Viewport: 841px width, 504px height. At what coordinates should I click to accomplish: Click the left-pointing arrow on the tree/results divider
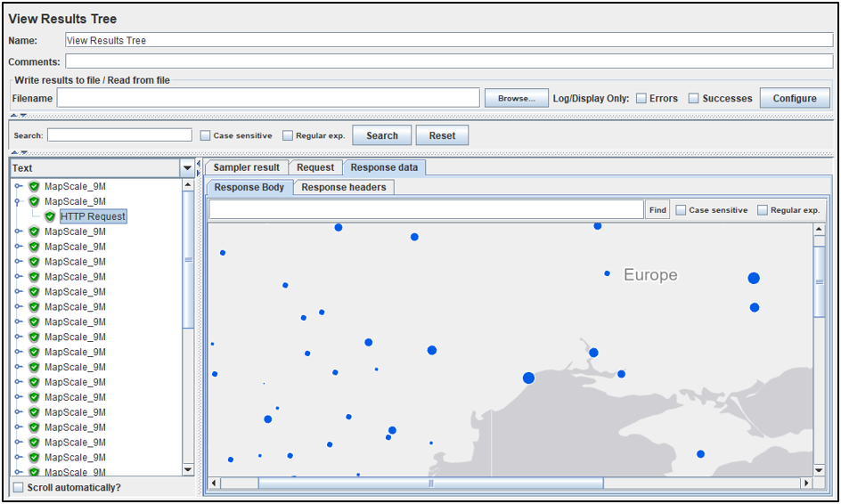click(x=199, y=164)
